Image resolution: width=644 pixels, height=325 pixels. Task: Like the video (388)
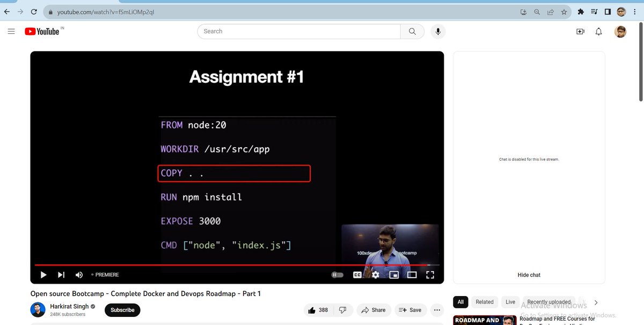tap(318, 310)
